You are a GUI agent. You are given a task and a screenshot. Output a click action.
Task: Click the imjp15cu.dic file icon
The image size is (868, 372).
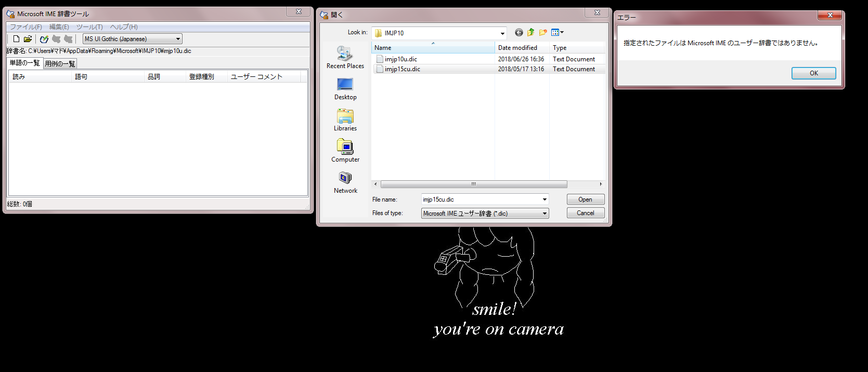pyautogui.click(x=380, y=69)
